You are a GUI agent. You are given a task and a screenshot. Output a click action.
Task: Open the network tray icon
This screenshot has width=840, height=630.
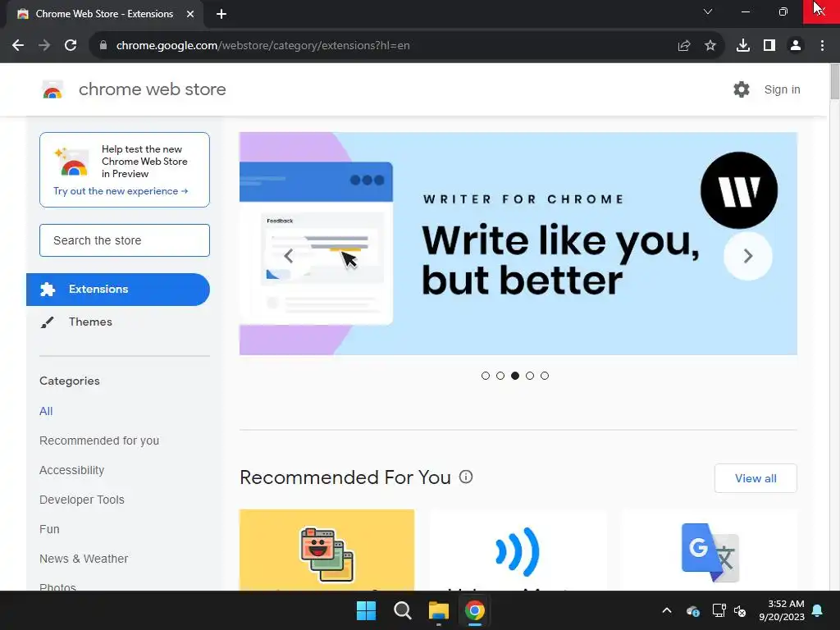click(719, 610)
